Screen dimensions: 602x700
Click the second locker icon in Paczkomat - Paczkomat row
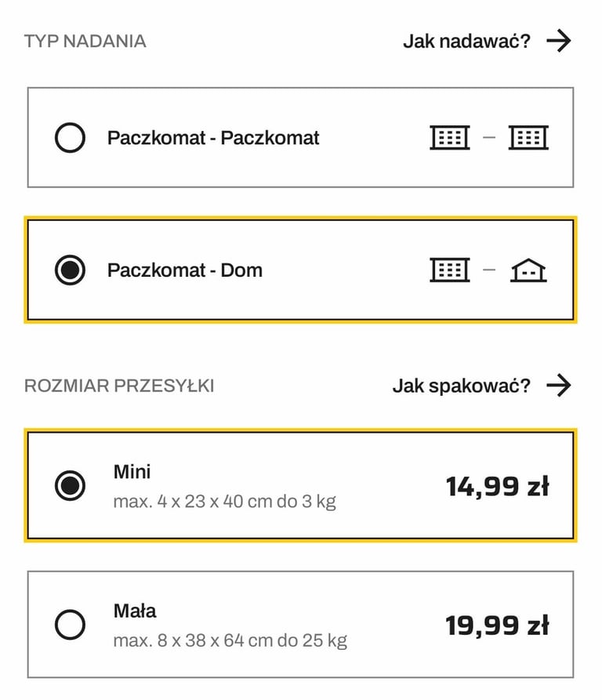[528, 137]
